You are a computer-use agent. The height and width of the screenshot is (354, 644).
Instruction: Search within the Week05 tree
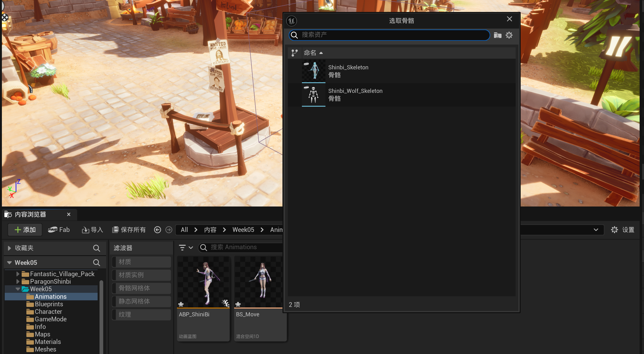tap(97, 263)
